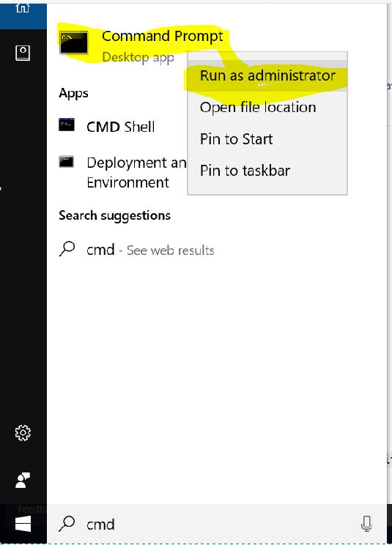392x545 pixels.
Task: Click the Home icon in sidebar
Action: [x=23, y=7]
